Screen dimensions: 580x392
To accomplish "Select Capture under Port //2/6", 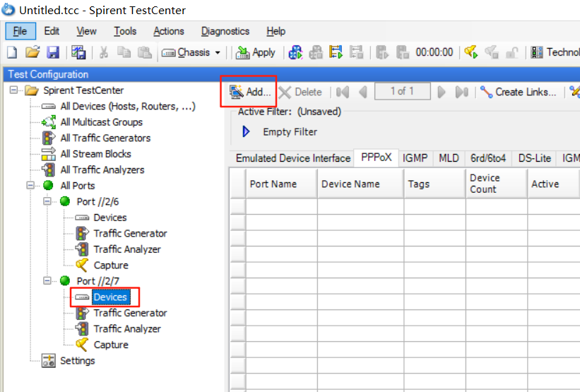I will (111, 265).
